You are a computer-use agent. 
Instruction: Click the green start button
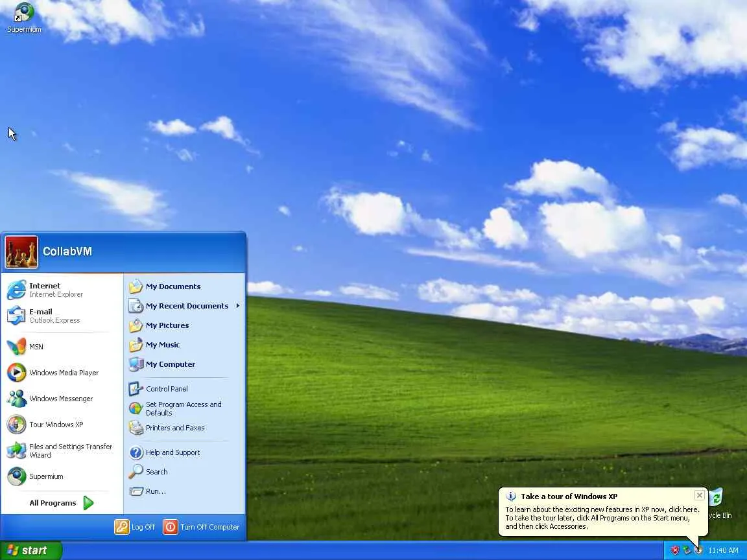coord(31,550)
